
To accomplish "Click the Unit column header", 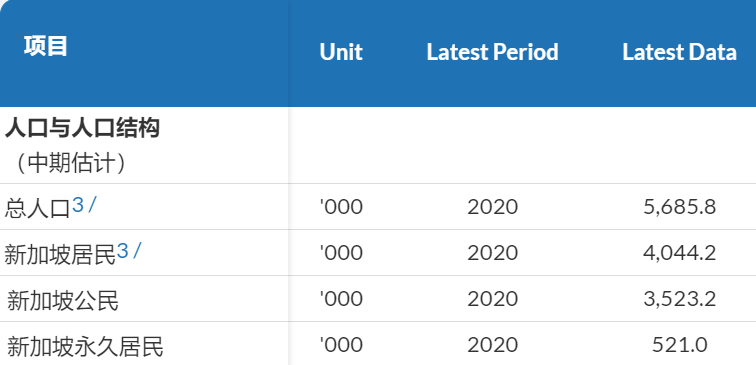I will click(341, 52).
